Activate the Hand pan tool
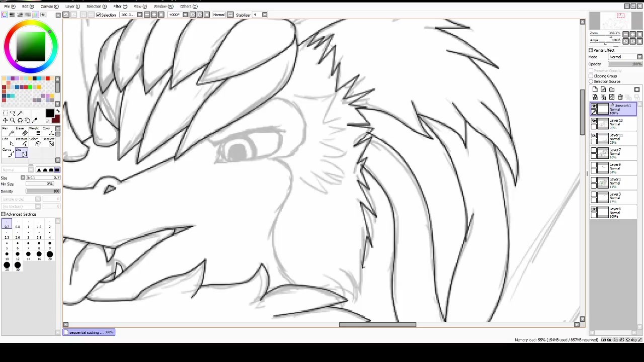 tap(27, 120)
